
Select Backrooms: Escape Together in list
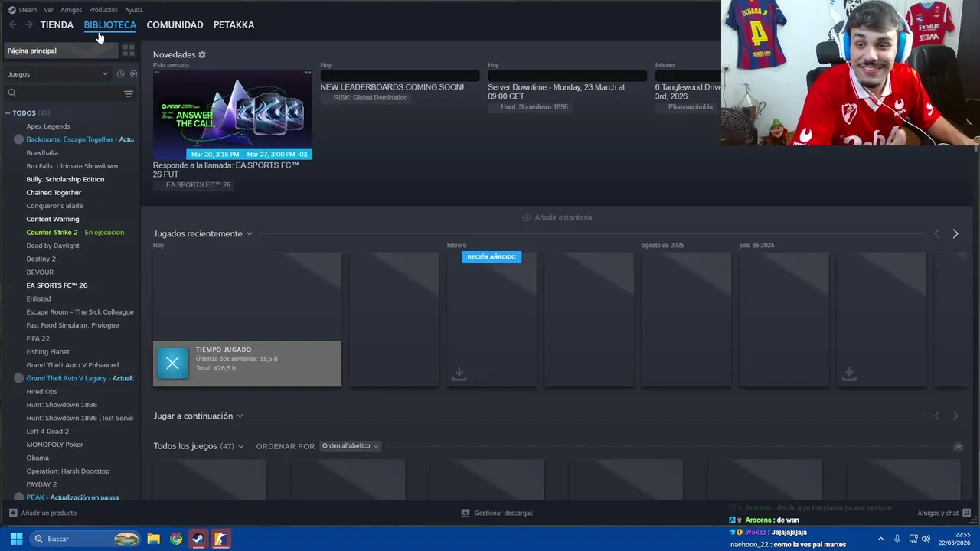click(80, 139)
